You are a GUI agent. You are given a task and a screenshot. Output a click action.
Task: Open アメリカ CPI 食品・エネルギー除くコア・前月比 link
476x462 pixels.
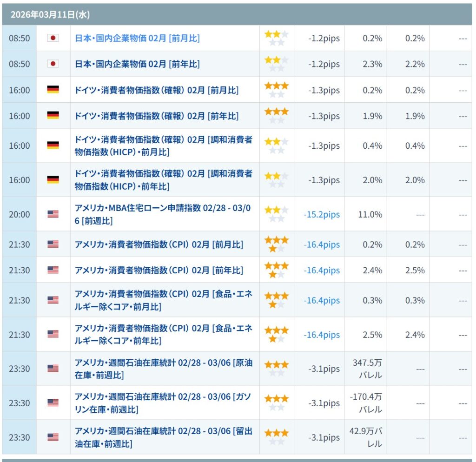(164, 300)
